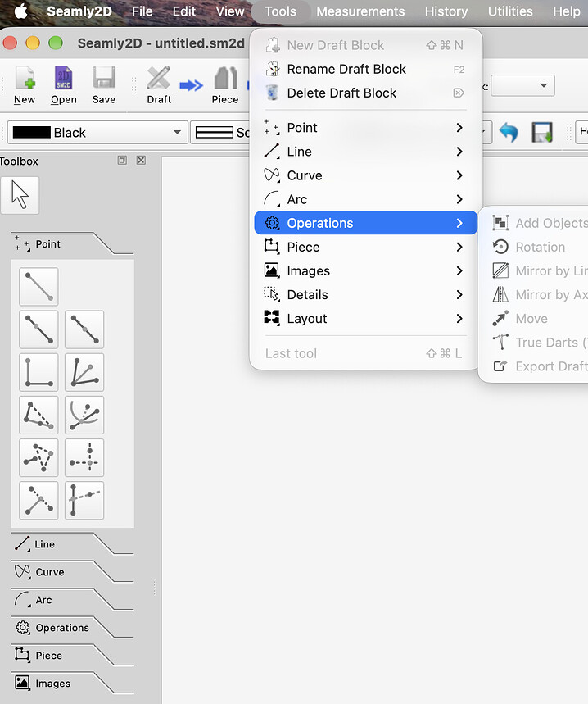Select the Point on perpendicular tool
The height and width of the screenshot is (704, 588).
click(38, 372)
